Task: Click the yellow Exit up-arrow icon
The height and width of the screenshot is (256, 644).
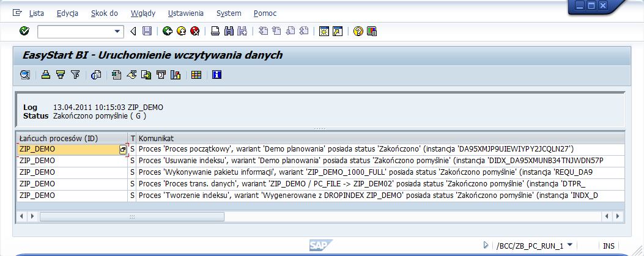Action: click(x=181, y=31)
